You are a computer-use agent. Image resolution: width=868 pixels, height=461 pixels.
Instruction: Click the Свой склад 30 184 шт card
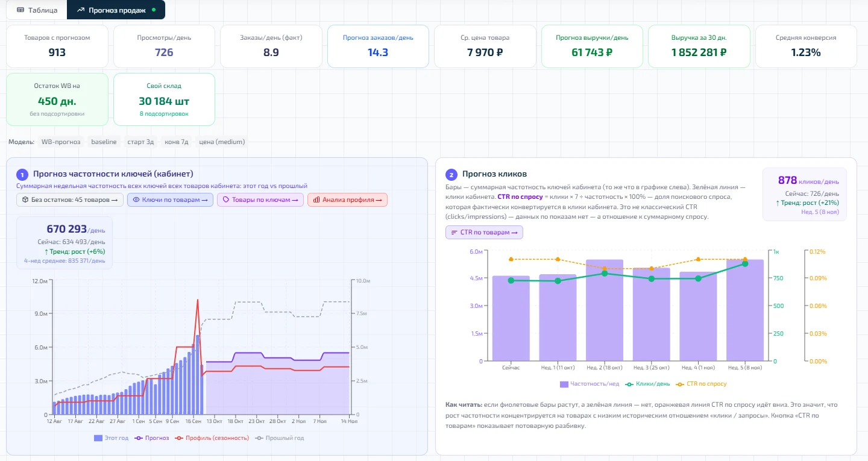pos(164,99)
